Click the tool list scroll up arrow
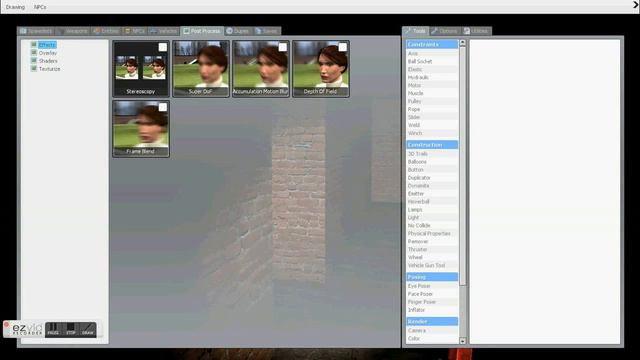The height and width of the screenshot is (360, 640). tap(462, 43)
